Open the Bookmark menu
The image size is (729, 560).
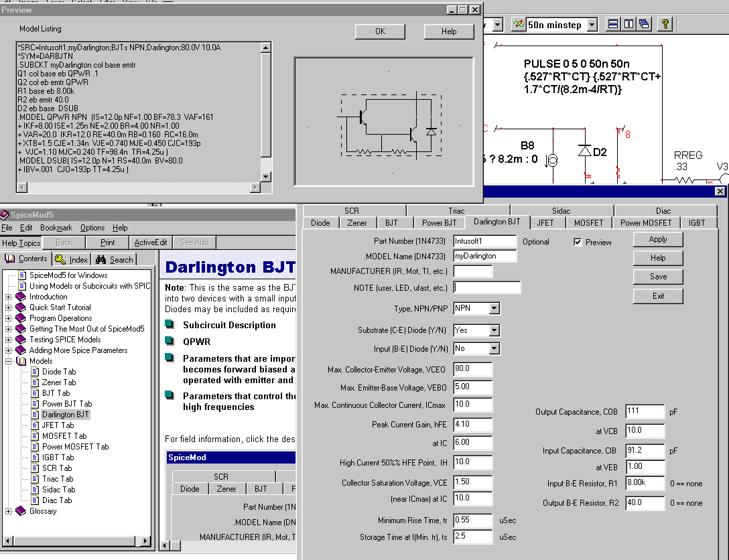56,228
